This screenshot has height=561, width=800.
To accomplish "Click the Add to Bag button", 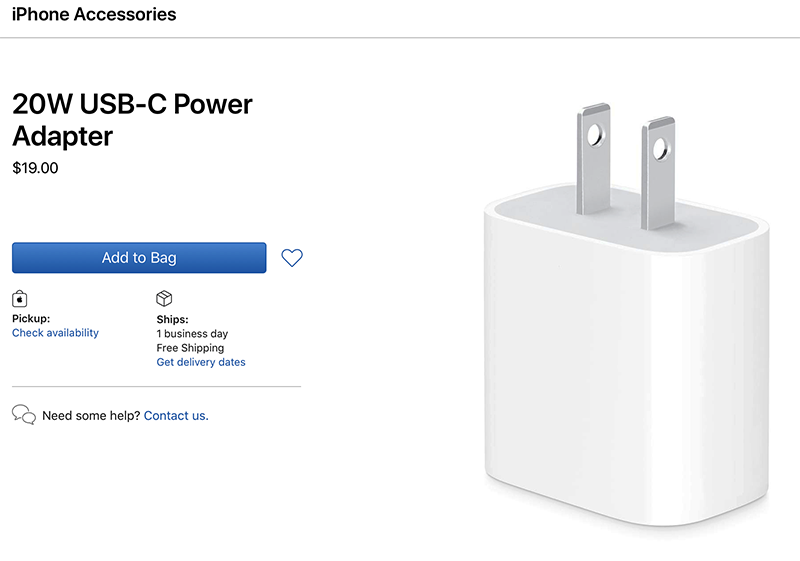I will click(139, 258).
